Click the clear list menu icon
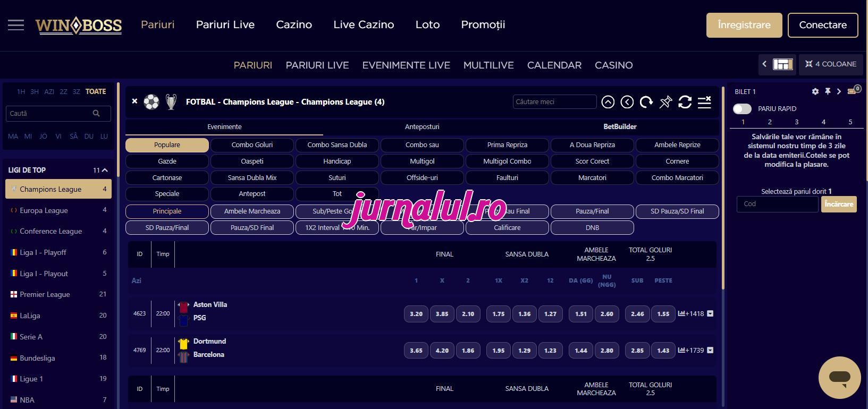 point(704,102)
